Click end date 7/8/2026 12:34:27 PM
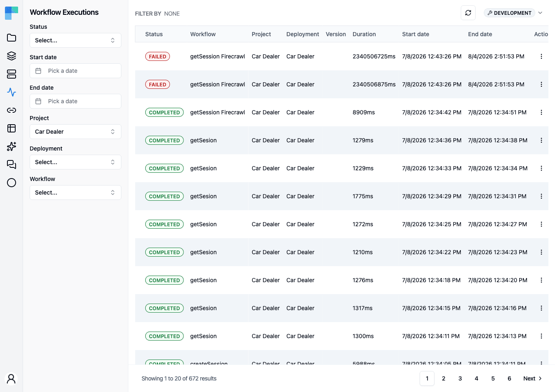Image resolution: width=555 pixels, height=392 pixels. pos(497,224)
